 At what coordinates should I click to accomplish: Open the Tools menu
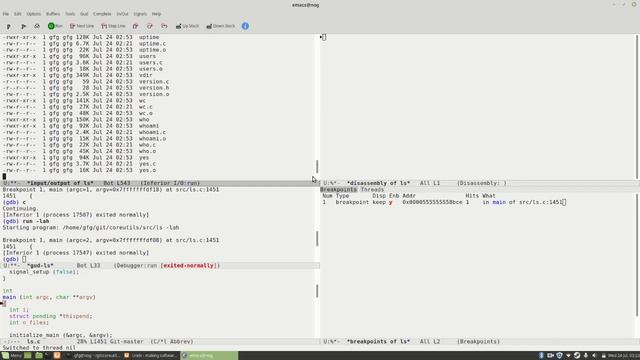(x=70, y=14)
